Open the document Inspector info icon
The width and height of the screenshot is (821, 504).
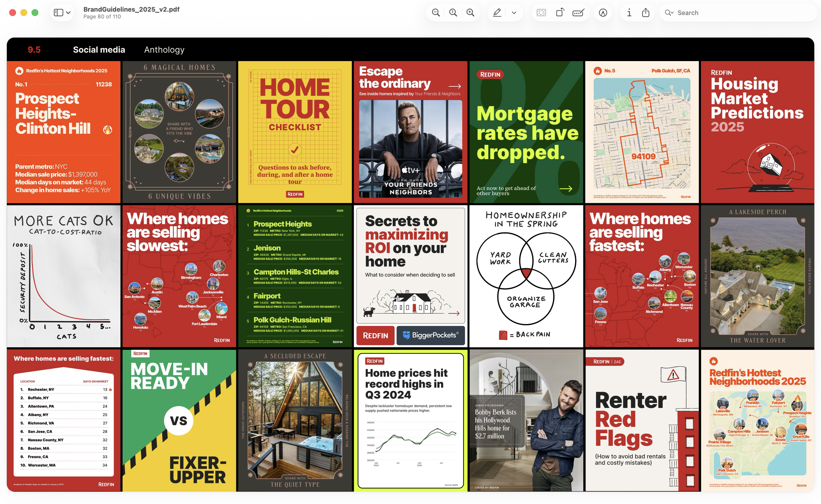pos(629,13)
